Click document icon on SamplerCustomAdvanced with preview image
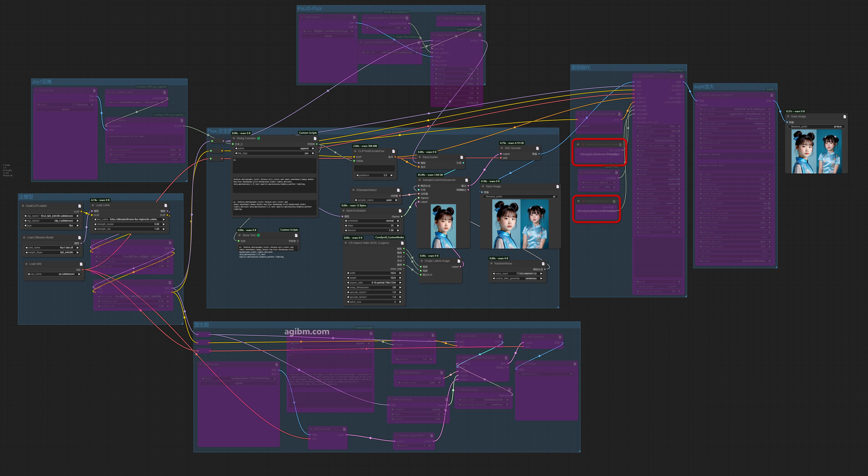The width and height of the screenshot is (868, 476). point(466,180)
